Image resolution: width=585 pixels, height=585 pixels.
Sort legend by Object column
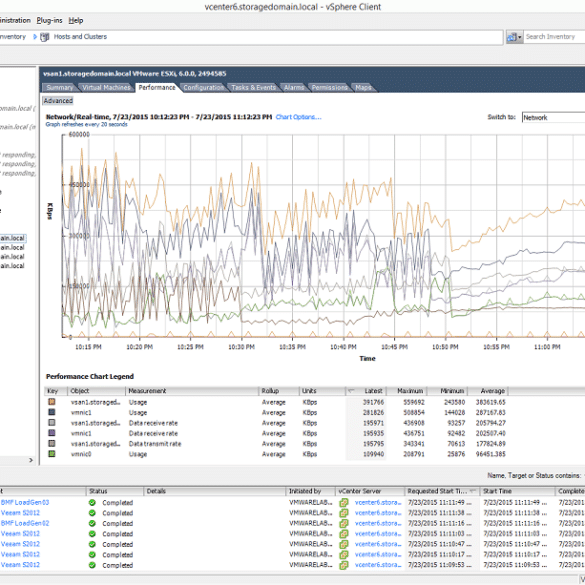96,391
